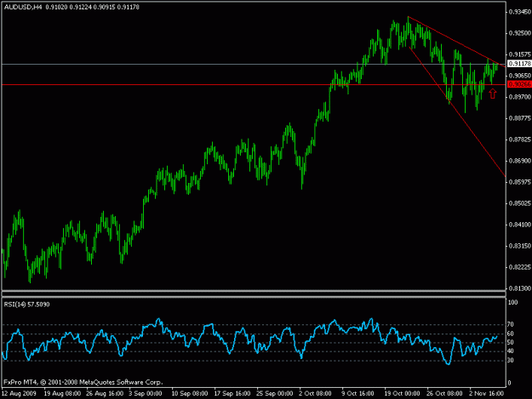Image resolution: width=532 pixels, height=399 pixels.
Task: Click the 17 Sep 16:00 date label
Action: 232,394
